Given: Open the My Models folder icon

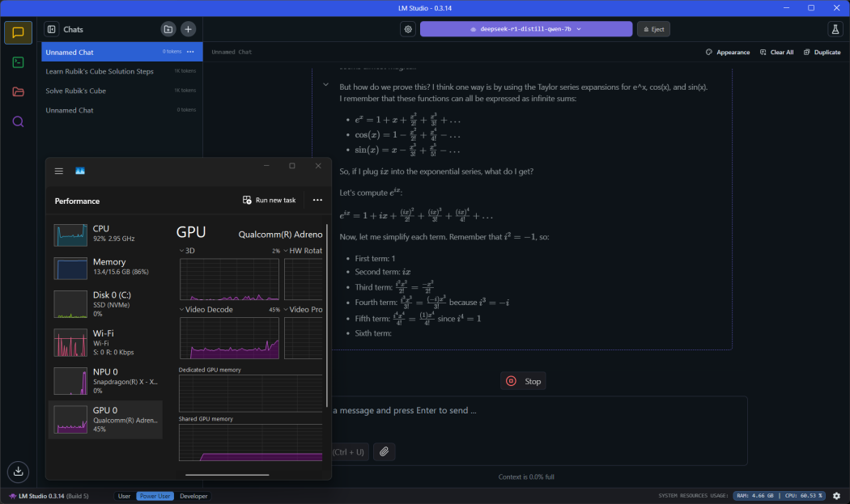Looking at the screenshot, I should pos(18,91).
